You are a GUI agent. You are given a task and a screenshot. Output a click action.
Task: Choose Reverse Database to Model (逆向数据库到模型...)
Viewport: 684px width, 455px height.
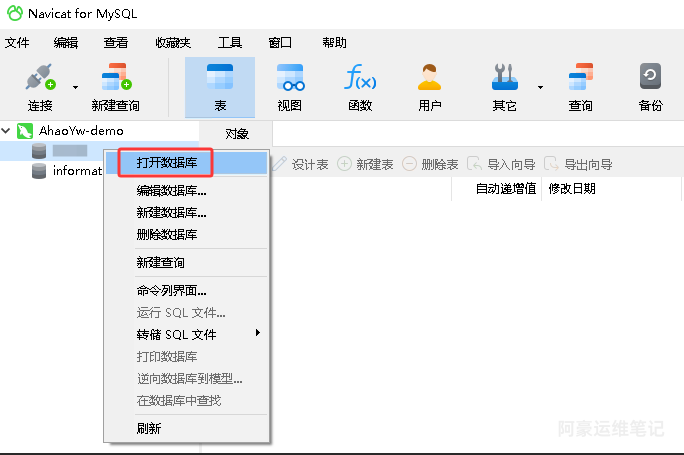pyautogui.click(x=186, y=379)
